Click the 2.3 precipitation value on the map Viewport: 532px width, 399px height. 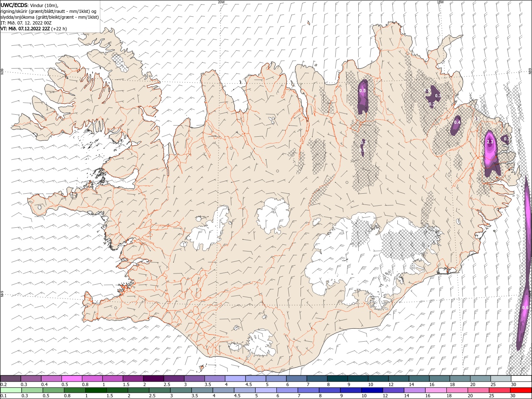(490, 142)
